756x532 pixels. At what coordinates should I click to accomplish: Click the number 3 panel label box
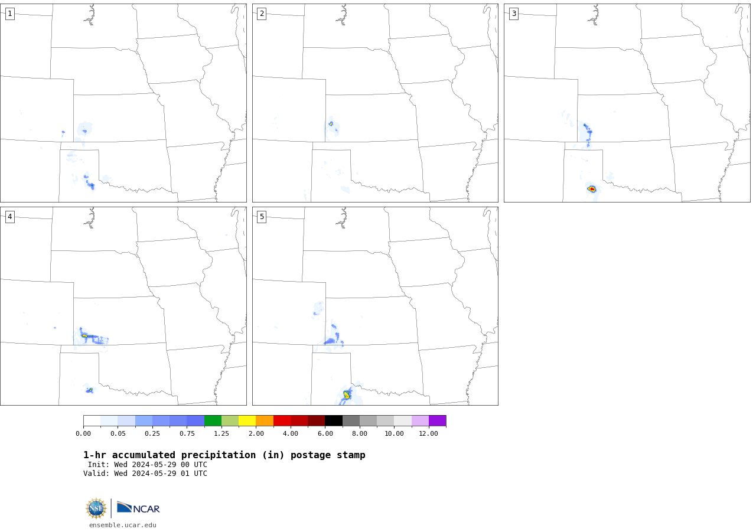514,14
